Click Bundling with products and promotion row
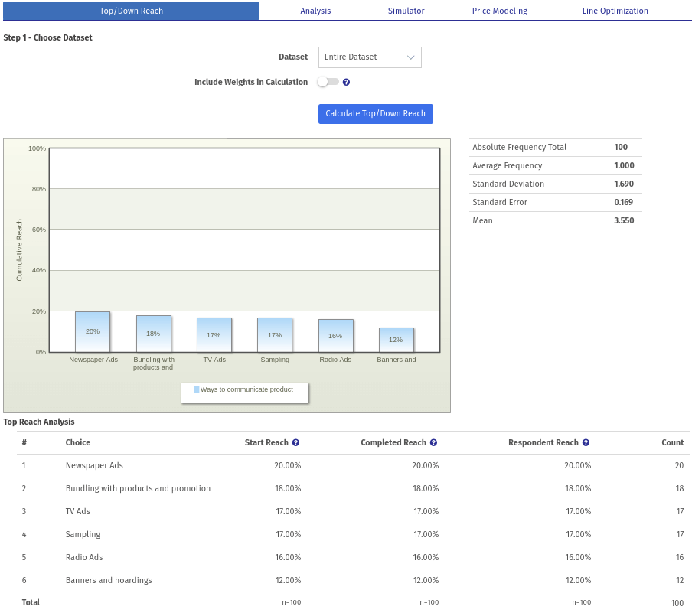 click(x=138, y=488)
